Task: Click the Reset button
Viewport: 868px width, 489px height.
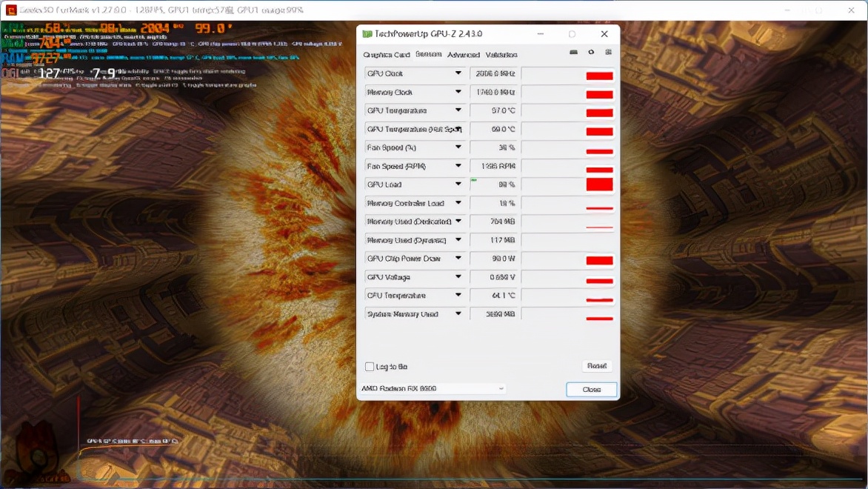Action: (597, 366)
